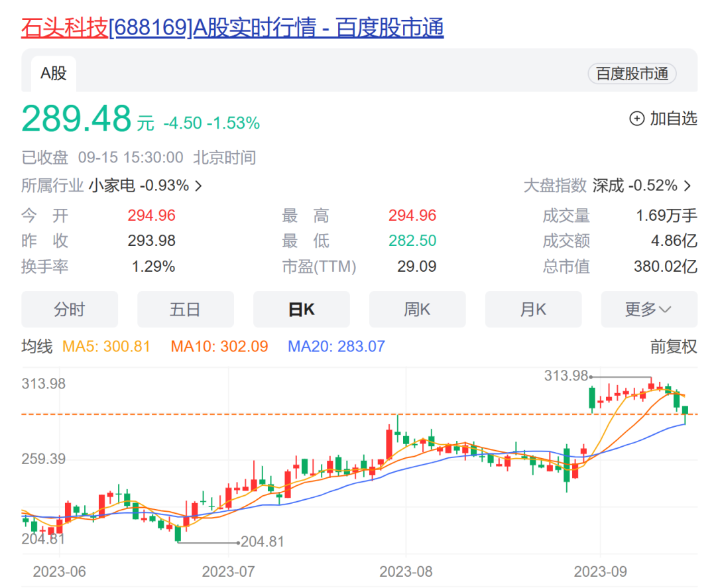Image resolution: width=716 pixels, height=588 pixels.
Task: Click the 313.98 high marker on chart
Action: 566,376
